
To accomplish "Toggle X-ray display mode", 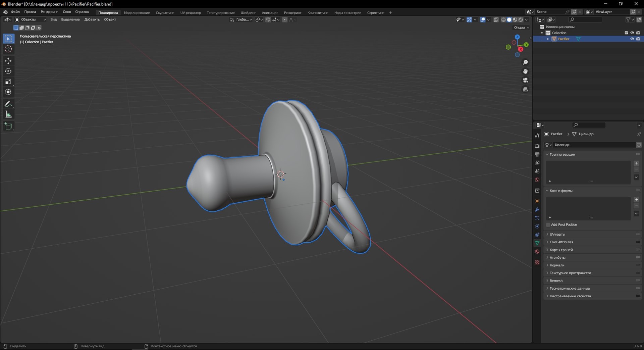I will tap(496, 20).
